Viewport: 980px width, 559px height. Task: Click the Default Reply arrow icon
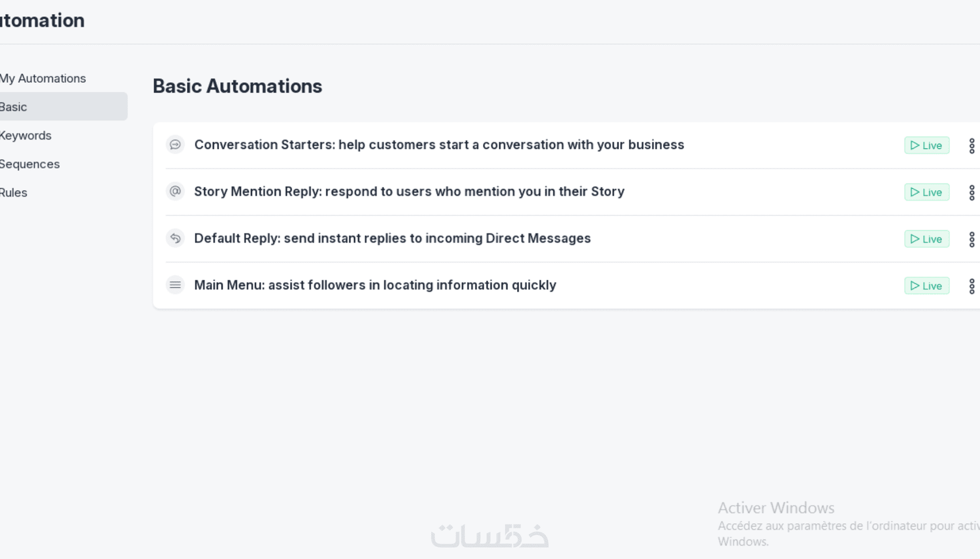point(175,238)
